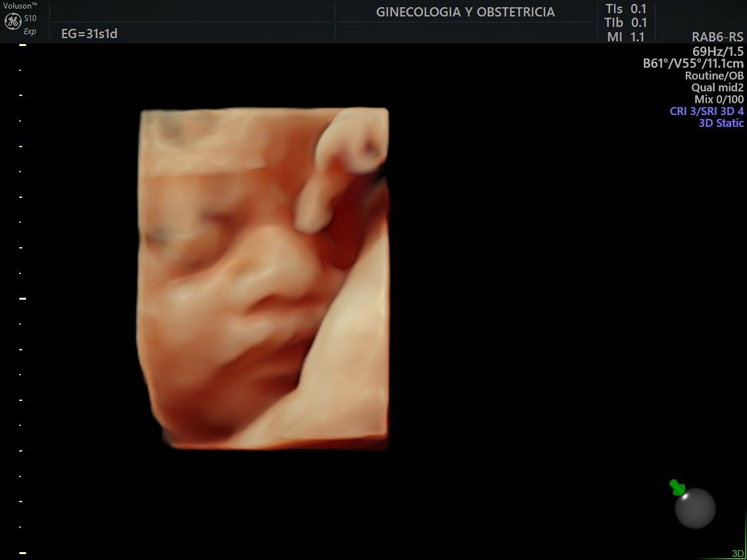Click the Mix 0/100 setting
The height and width of the screenshot is (560, 747).
[719, 99]
